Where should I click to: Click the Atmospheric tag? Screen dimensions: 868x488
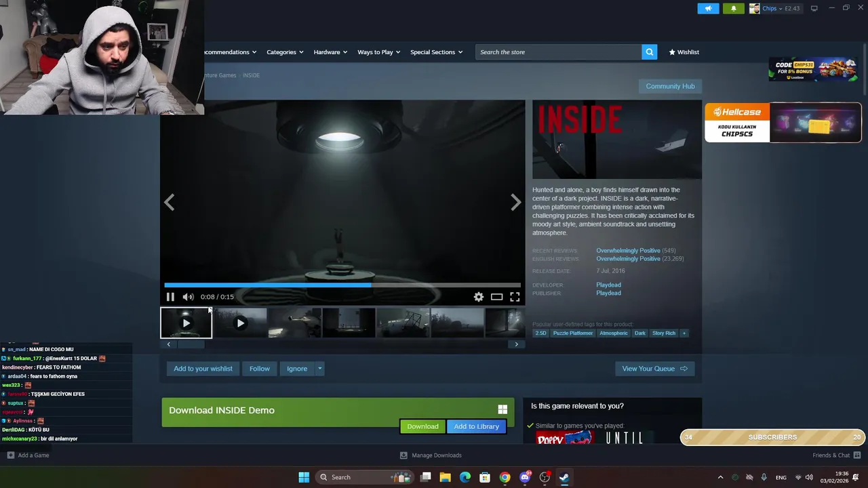(614, 333)
